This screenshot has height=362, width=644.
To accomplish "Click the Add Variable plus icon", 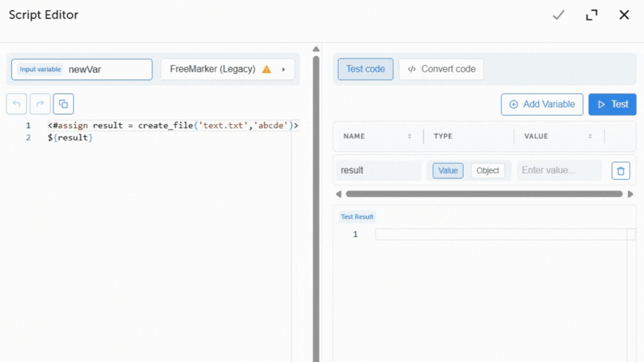I will [514, 104].
